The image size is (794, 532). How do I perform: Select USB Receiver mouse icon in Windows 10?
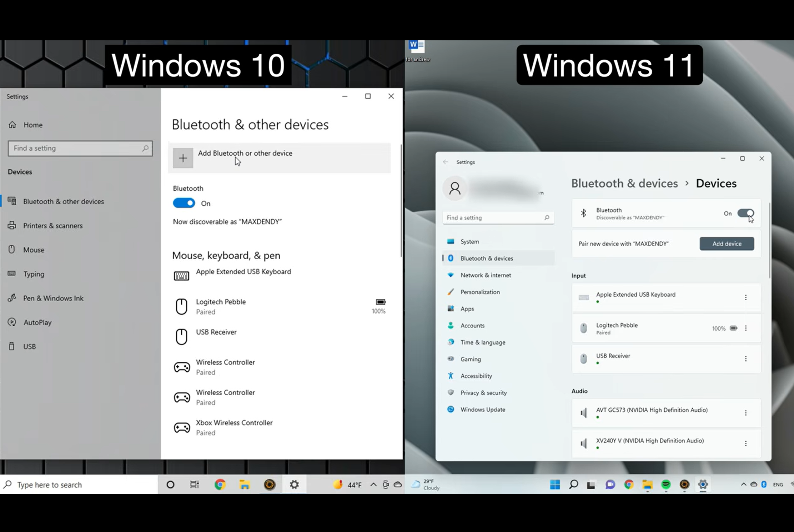[x=181, y=337]
